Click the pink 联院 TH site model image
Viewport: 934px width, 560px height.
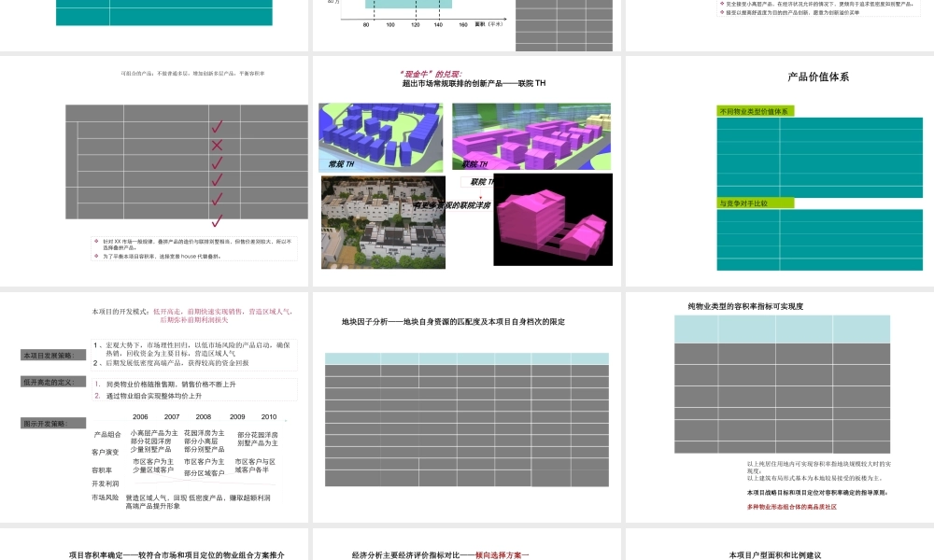(531, 136)
